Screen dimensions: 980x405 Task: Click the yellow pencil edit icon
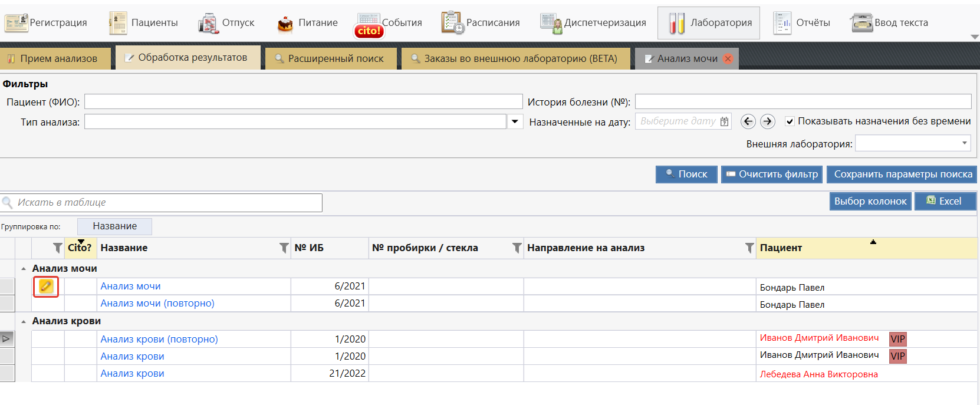coord(45,287)
